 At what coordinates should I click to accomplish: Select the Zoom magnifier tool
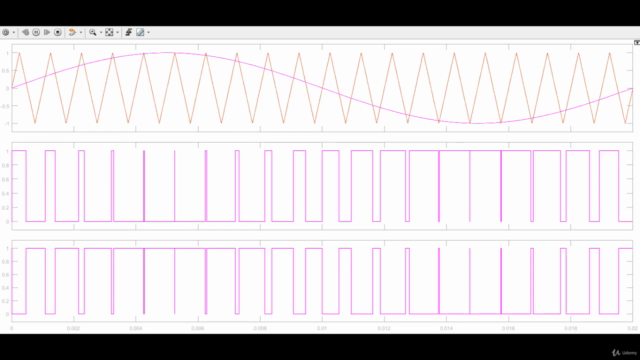93,32
